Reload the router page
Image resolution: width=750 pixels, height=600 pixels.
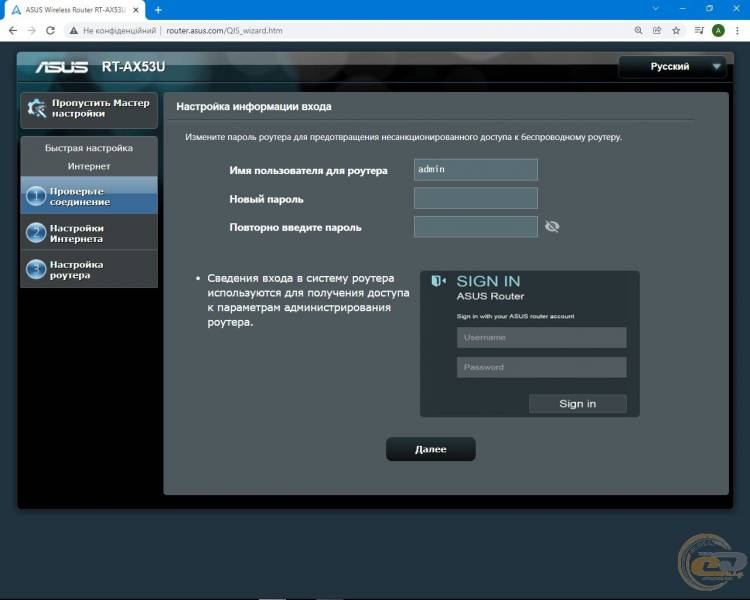pos(50,31)
